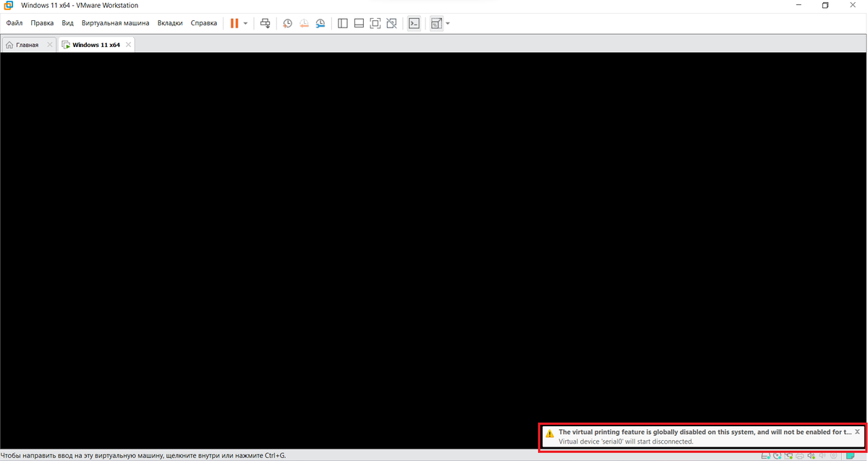Click the printer status bar icon

point(799,456)
